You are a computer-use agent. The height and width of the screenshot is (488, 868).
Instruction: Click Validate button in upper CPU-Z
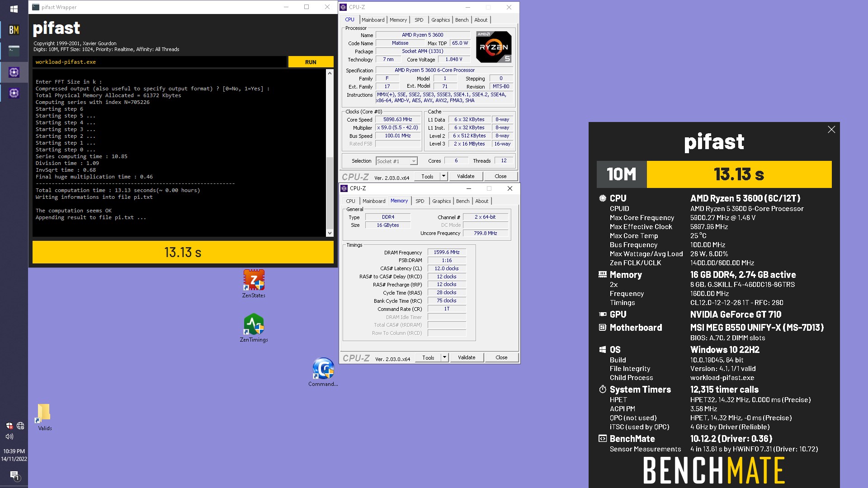(x=466, y=176)
